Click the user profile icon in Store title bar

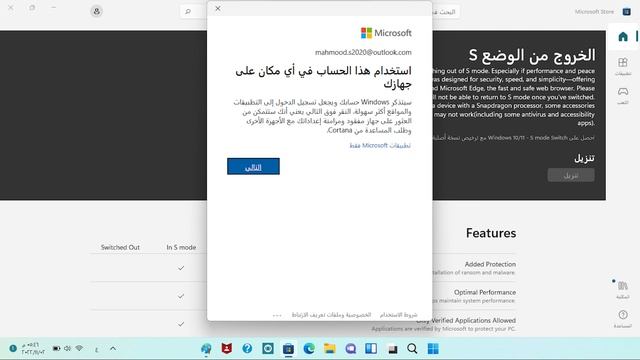97,11
